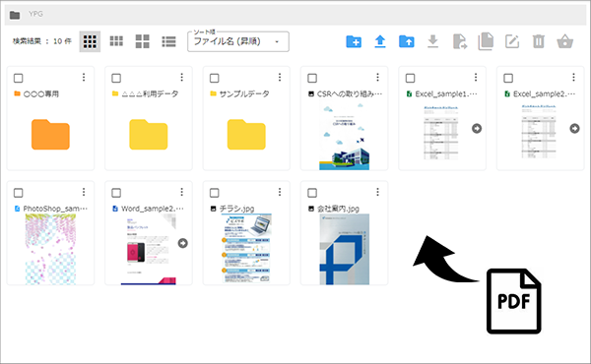Image resolution: width=591 pixels, height=364 pixels.
Task: Switch to small grid thumbnail view
Action: (90, 41)
